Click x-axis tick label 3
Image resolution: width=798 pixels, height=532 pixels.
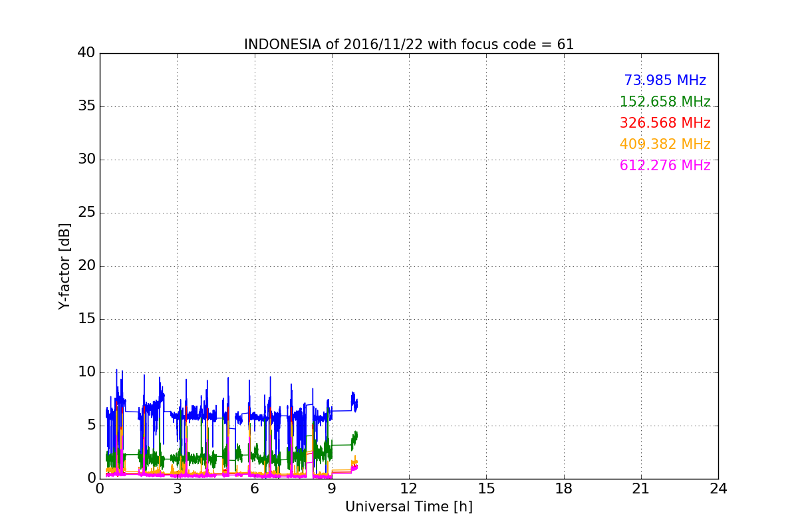(x=177, y=489)
